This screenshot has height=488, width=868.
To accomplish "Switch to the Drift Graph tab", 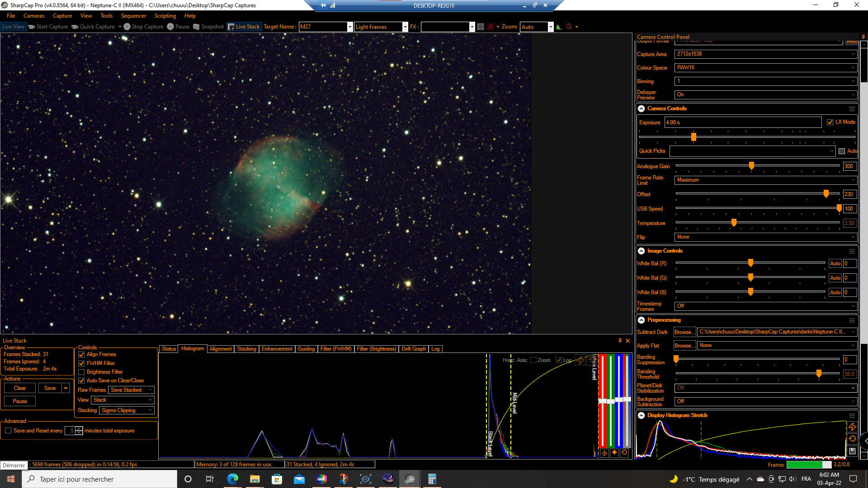I will click(x=414, y=349).
